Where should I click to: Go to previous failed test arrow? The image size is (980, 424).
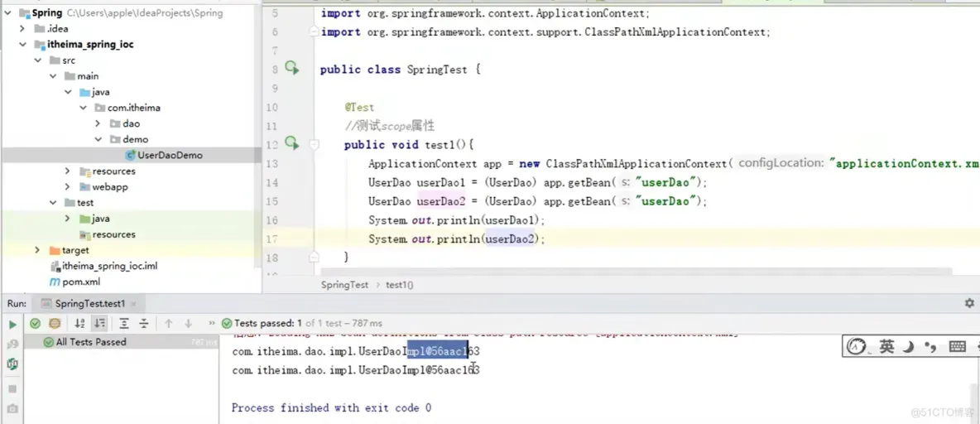pos(168,323)
